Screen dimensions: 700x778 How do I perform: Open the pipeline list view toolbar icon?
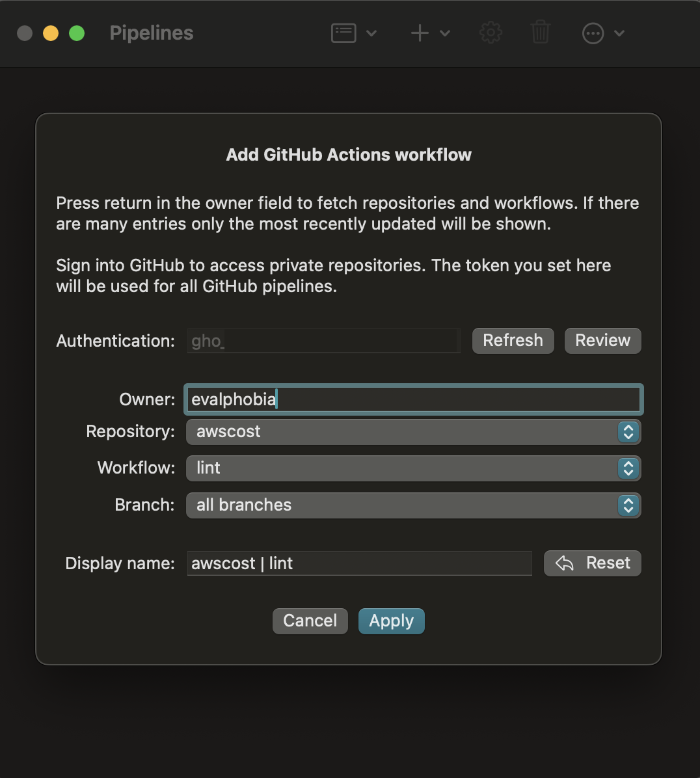pyautogui.click(x=343, y=33)
